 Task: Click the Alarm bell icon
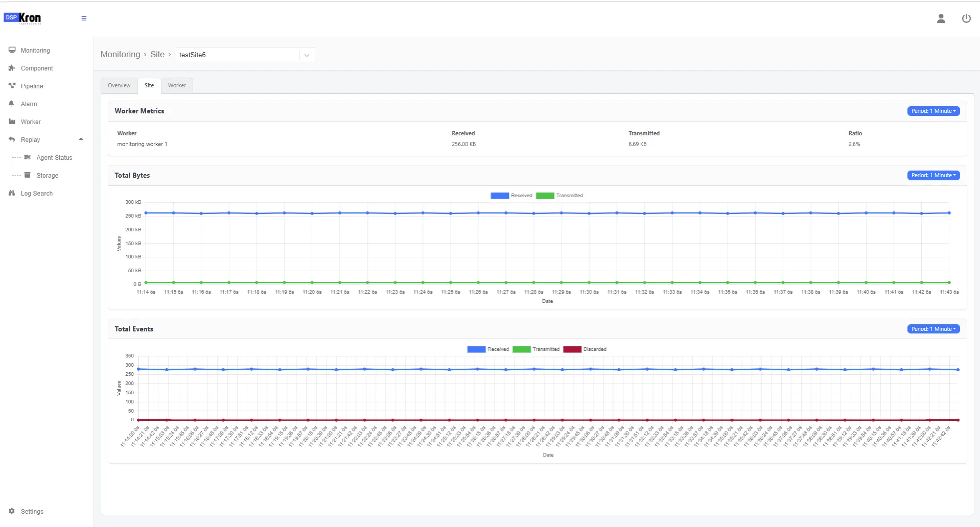[12, 104]
